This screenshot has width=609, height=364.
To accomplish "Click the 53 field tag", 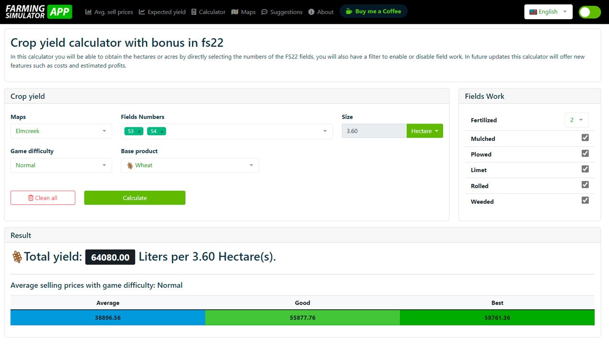I will 133,131.
